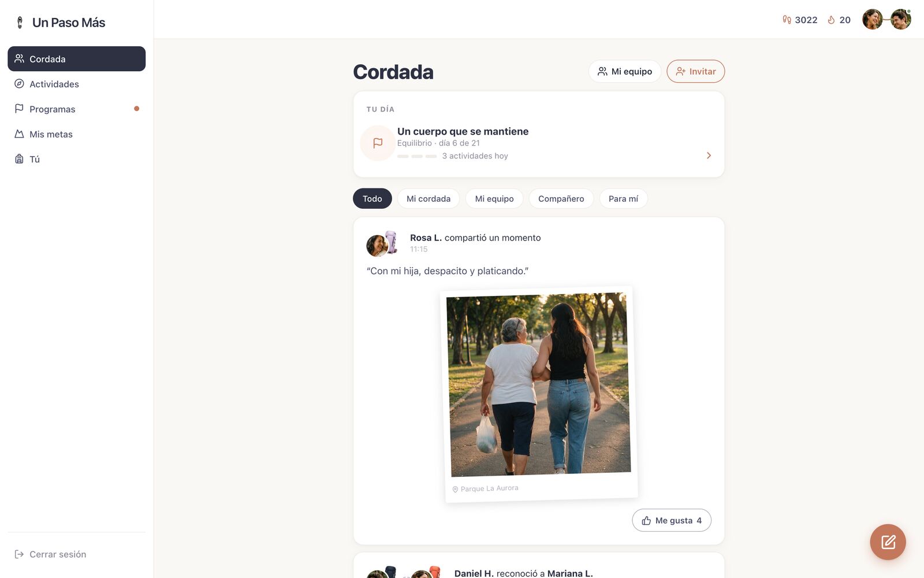The height and width of the screenshot is (578, 924).
Task: Select the Para mí filter tab
Action: tap(623, 198)
